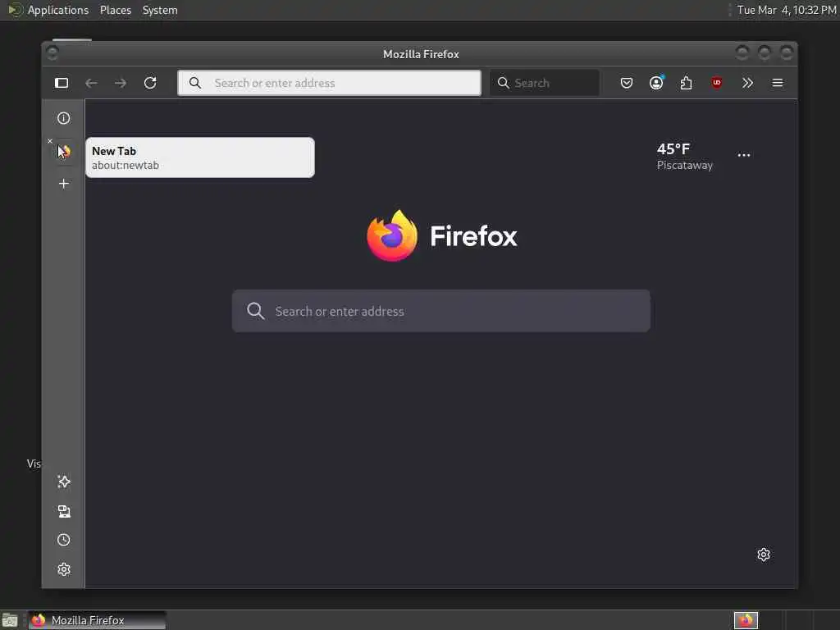Image resolution: width=840 pixels, height=630 pixels.
Task: Close the New Tab tab
Action: tap(50, 141)
